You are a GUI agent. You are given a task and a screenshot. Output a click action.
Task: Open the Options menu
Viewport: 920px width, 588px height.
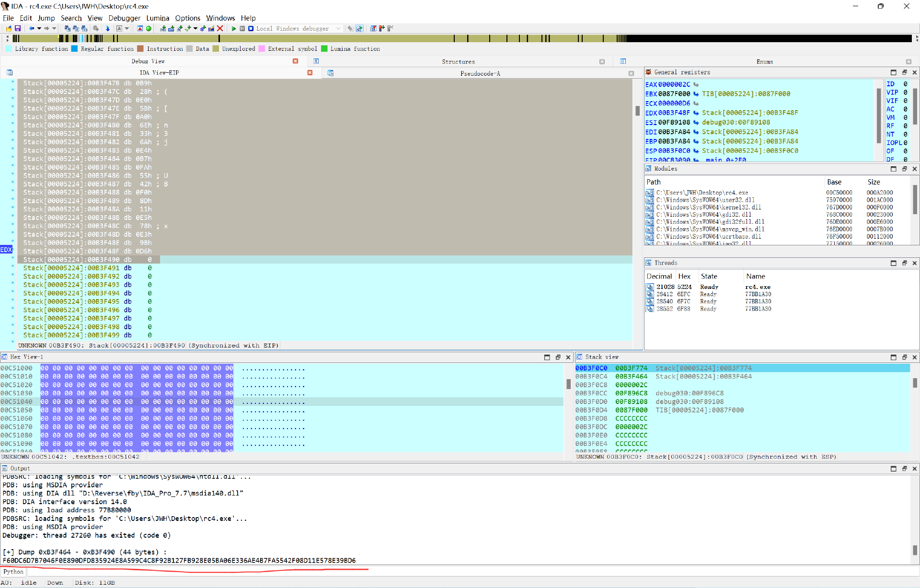[x=187, y=18]
